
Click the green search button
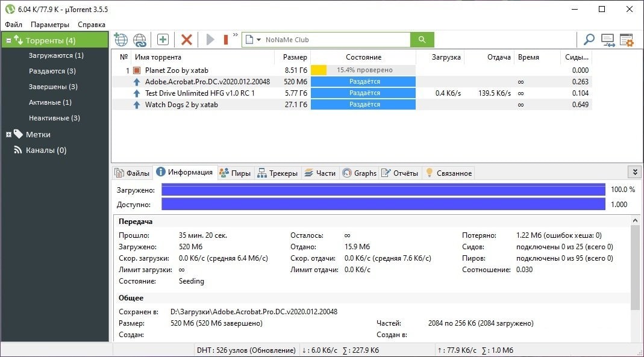422,40
